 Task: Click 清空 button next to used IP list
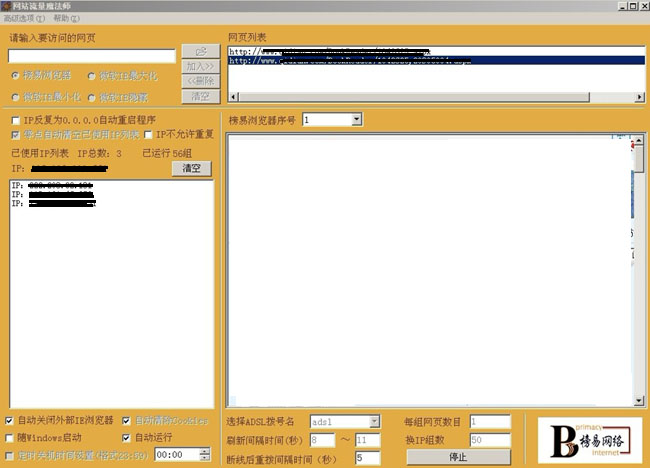point(192,169)
